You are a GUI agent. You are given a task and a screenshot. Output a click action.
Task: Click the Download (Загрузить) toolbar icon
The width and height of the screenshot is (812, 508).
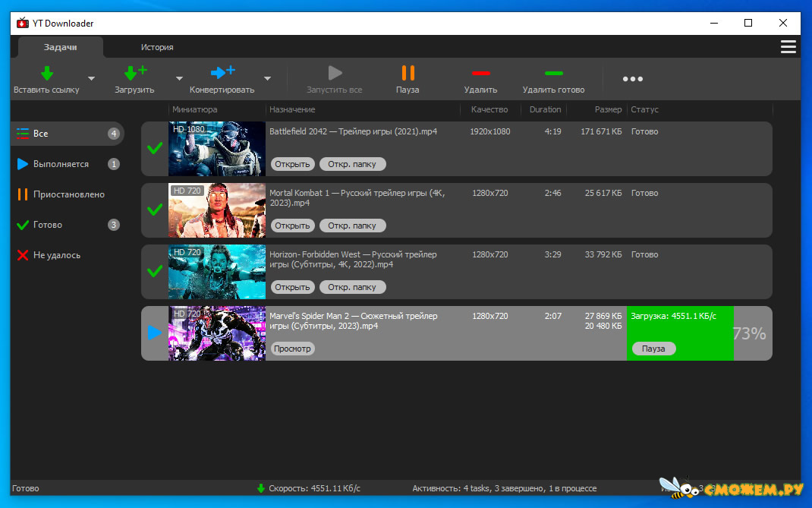point(135,73)
